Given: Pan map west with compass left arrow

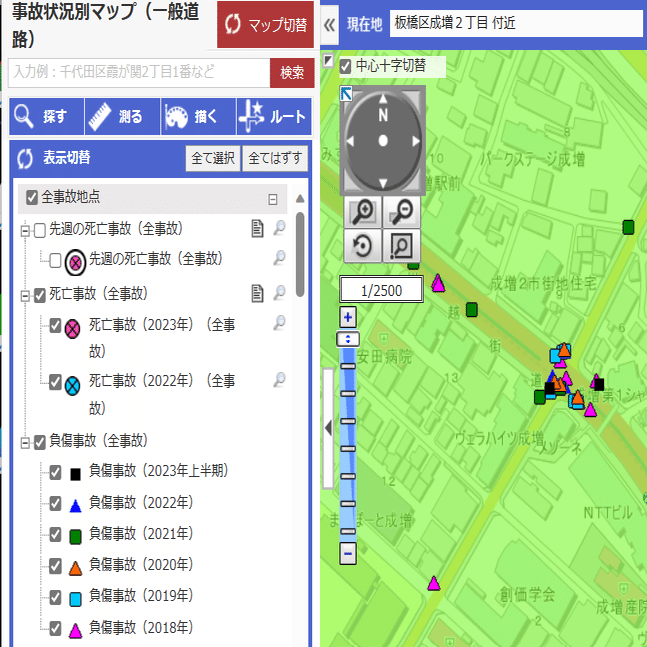Looking at the screenshot, I should click(x=350, y=141).
